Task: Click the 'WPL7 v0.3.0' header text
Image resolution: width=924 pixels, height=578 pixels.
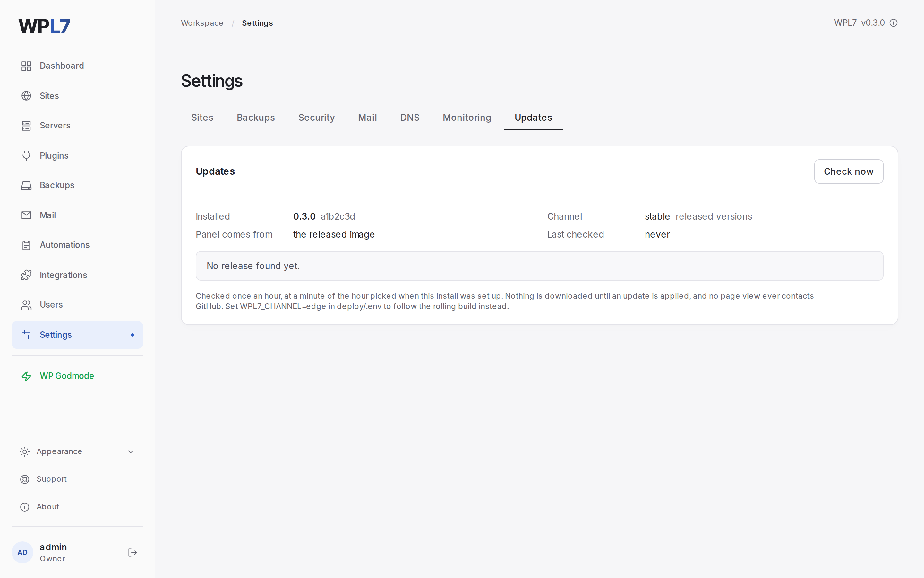Action: (x=859, y=23)
